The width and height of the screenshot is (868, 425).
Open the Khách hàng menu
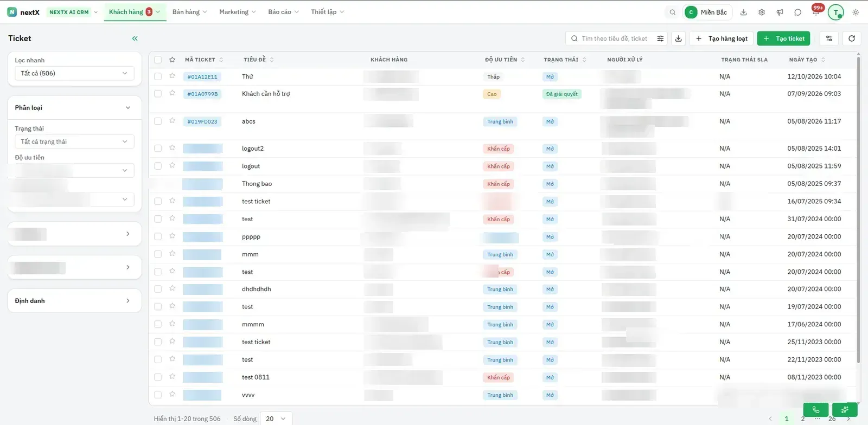click(x=135, y=12)
